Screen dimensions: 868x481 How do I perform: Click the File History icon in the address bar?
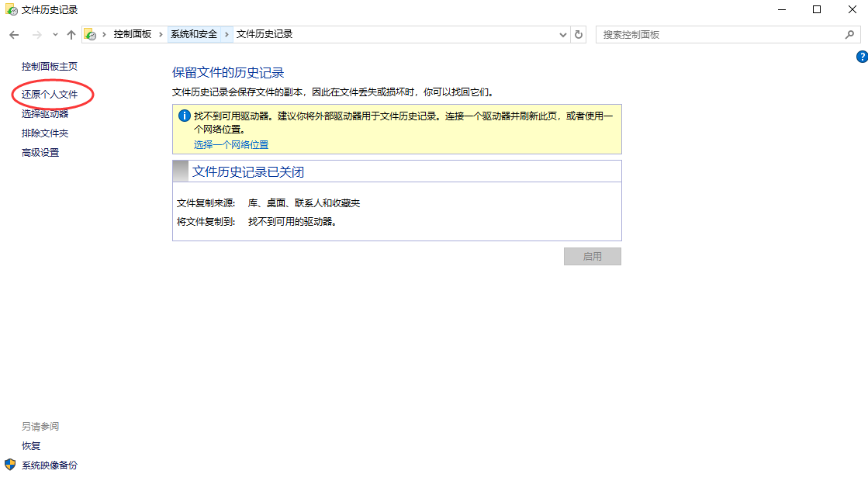click(x=91, y=34)
